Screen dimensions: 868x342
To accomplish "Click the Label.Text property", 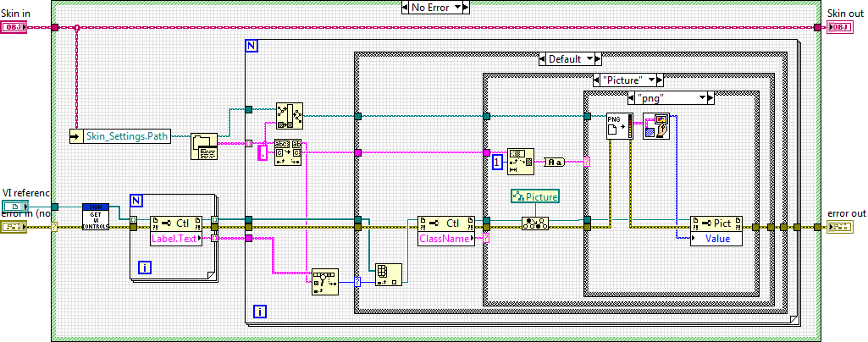I will (x=177, y=239).
